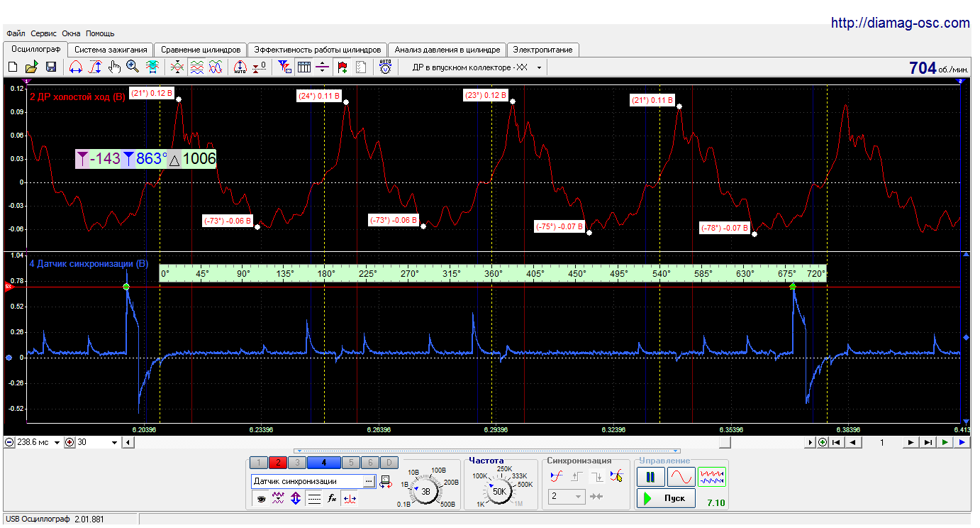Click the cyan waveform fit tool

tap(152, 67)
